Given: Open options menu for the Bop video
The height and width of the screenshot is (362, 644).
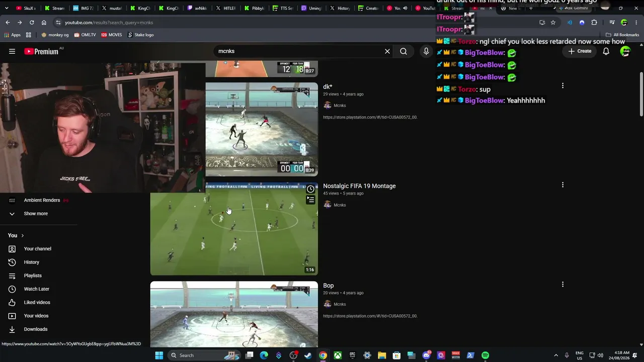Looking at the screenshot, I should pos(562,285).
